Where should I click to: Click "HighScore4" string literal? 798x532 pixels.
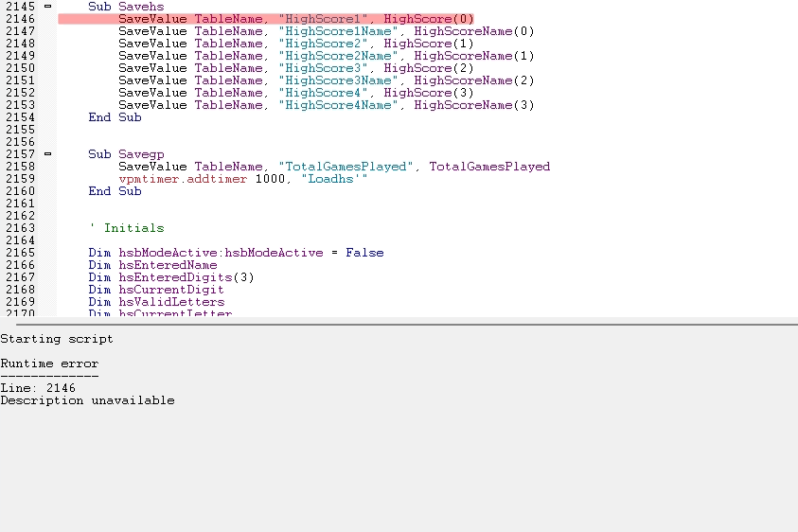[323, 93]
